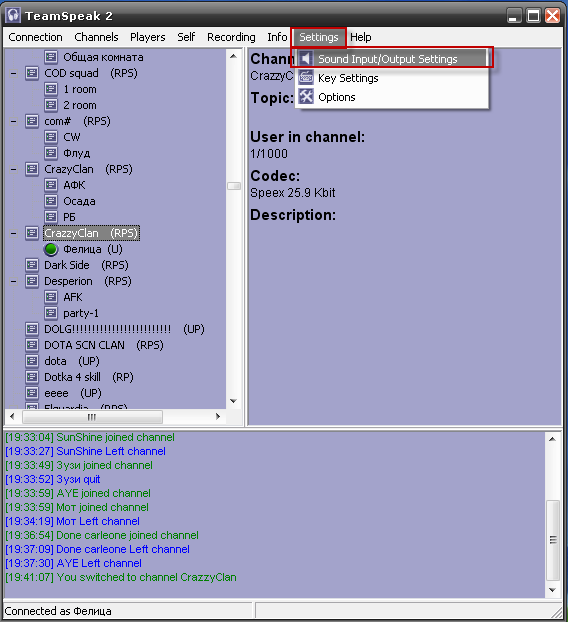
Task: Click channel icon next to РБ
Action: coord(51,217)
